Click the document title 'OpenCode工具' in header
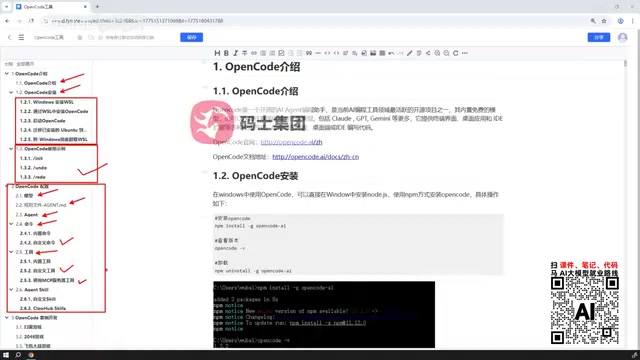Image resolution: width=640 pixels, height=360 pixels. [x=49, y=37]
